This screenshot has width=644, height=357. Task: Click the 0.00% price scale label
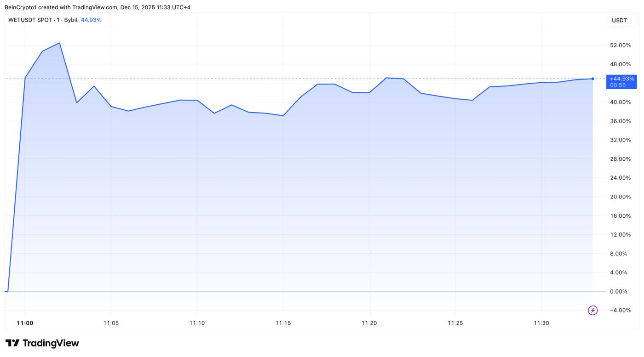pos(621,291)
